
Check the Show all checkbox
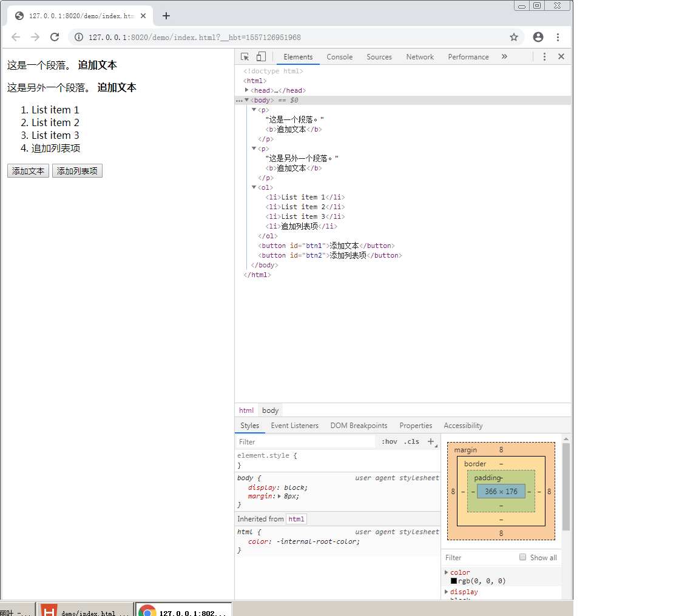click(x=523, y=557)
